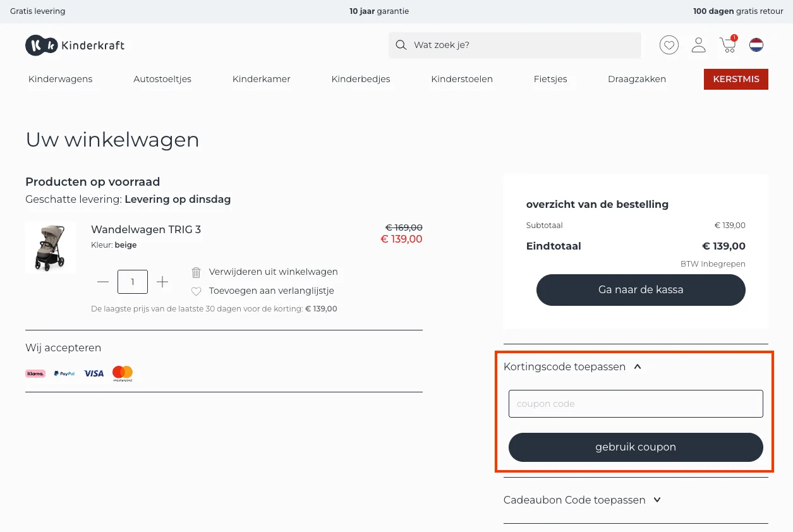
Task: Select the Klarna payment icon
Action: (x=35, y=373)
